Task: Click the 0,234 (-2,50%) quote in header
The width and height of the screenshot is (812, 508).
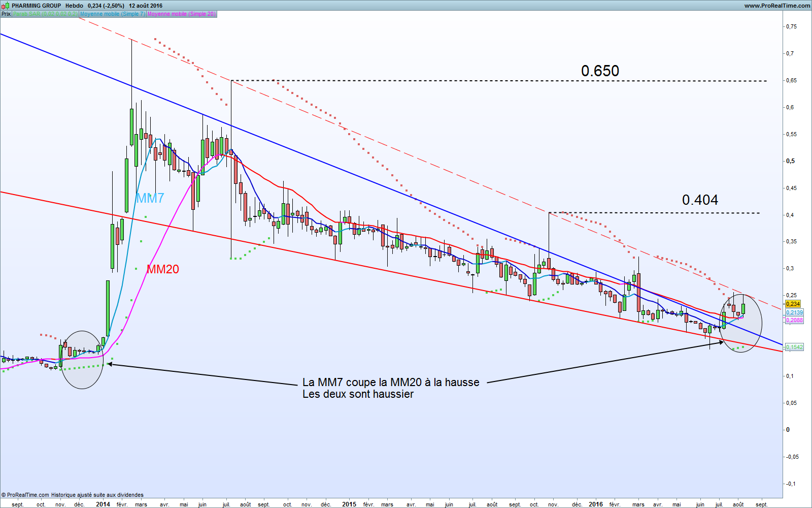Action: [x=106, y=6]
